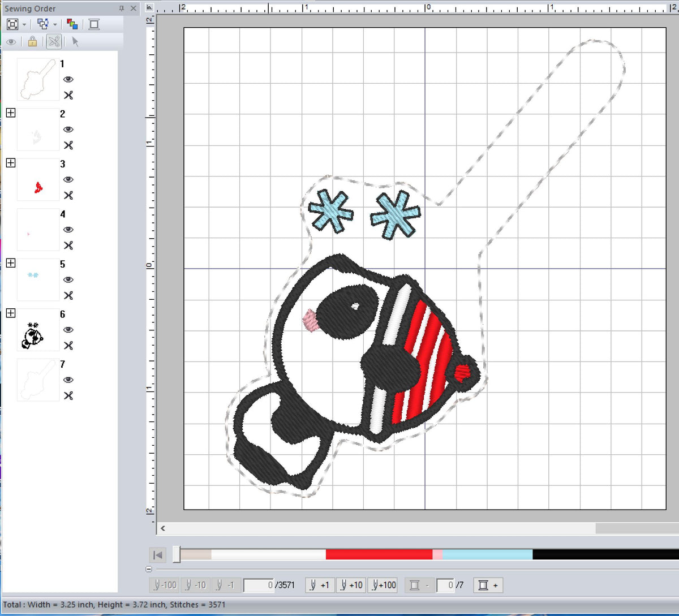Click the +100 stitch advance button
This screenshot has width=679, height=616.
click(383, 585)
